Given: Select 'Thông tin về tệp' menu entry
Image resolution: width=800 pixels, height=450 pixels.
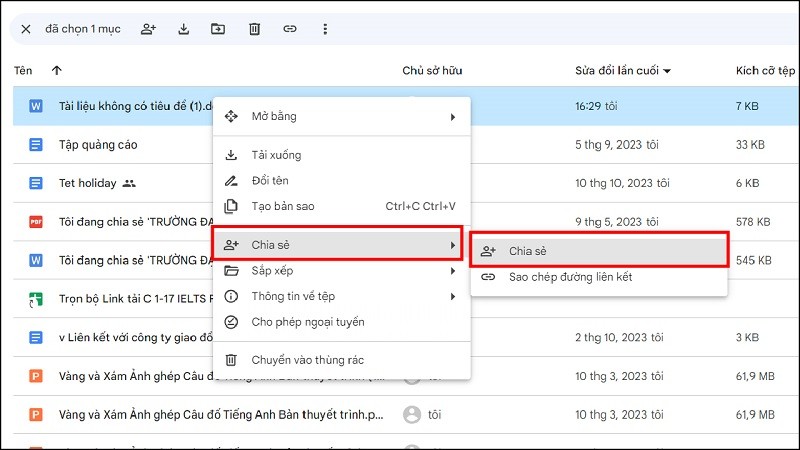Looking at the screenshot, I should tap(341, 296).
